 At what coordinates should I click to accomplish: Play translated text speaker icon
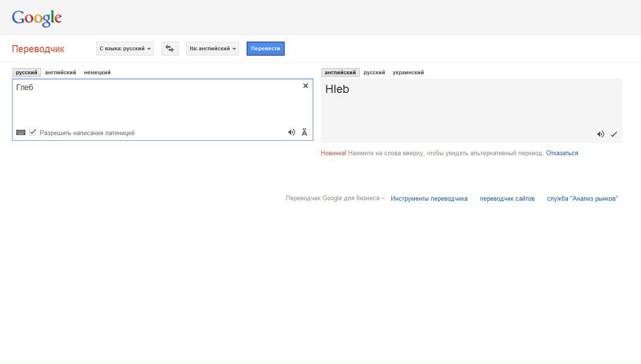pos(600,134)
